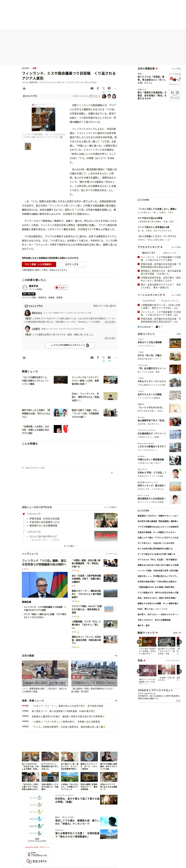This screenshot has height=868, width=186.
Task: Click author 藤原学思 avatar icon
Action: point(25,287)
